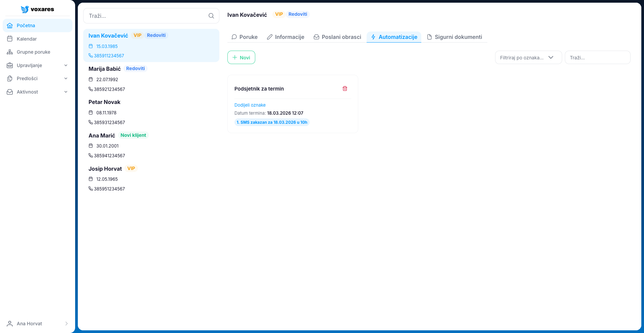The image size is (644, 333).
Task: Open the Sigurni dokumenti tab
Action: click(x=454, y=37)
